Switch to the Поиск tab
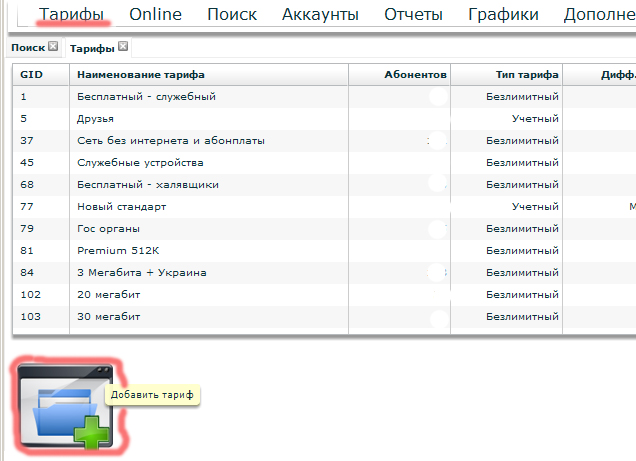The height and width of the screenshot is (461, 636). pos(26,48)
